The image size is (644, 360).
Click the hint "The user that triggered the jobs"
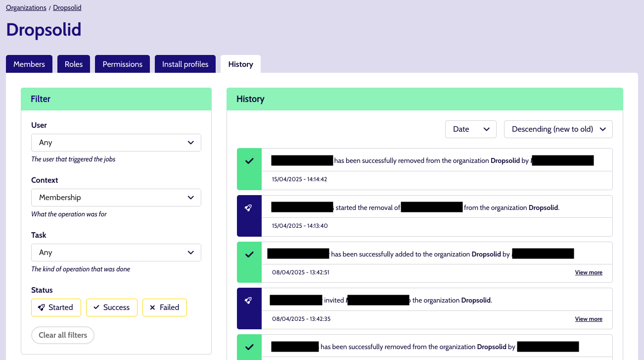73,159
